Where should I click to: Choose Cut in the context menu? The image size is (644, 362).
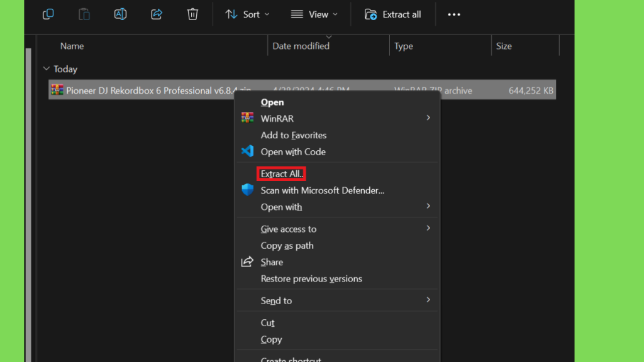tap(337, 323)
